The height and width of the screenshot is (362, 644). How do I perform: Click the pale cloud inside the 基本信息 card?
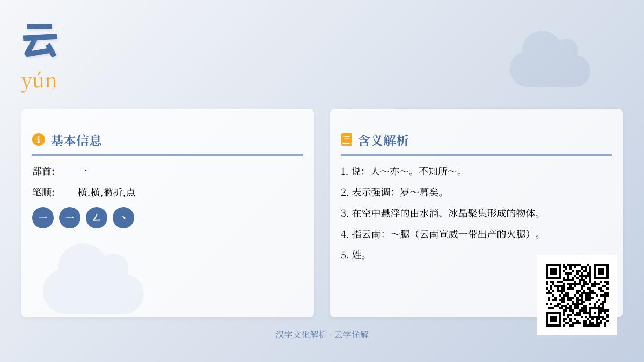[x=93, y=279]
